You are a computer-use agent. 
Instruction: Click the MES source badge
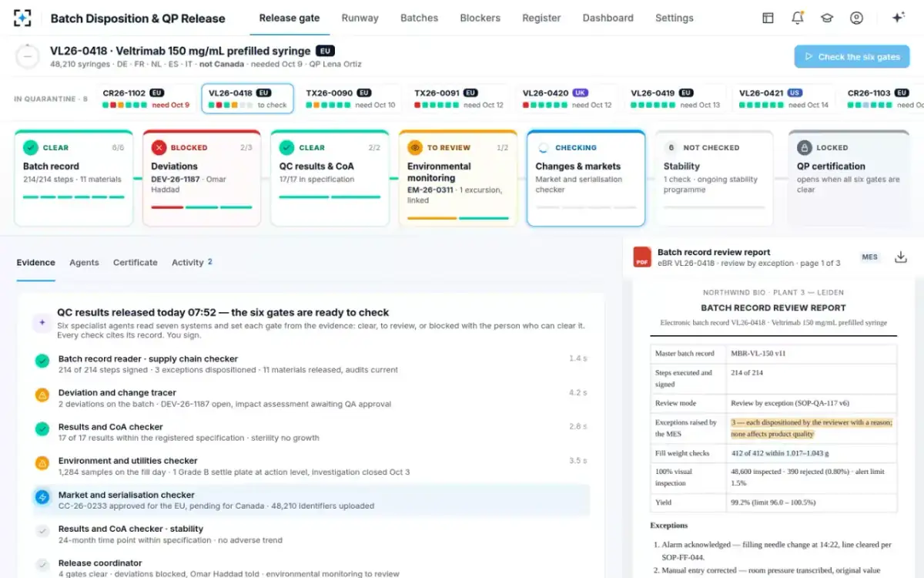tap(869, 257)
